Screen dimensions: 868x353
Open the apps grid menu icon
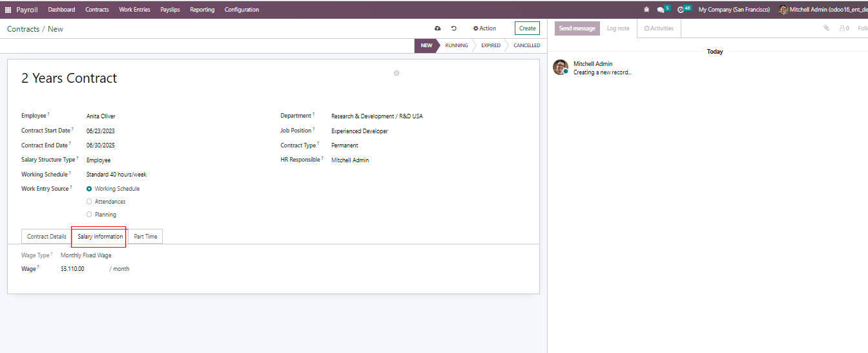coord(8,10)
